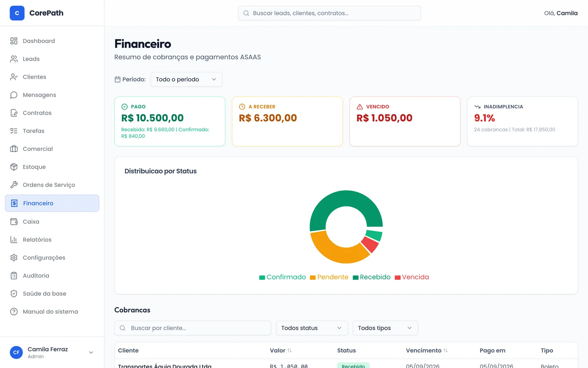
Task: Click the Leads people icon
Action: point(14,59)
